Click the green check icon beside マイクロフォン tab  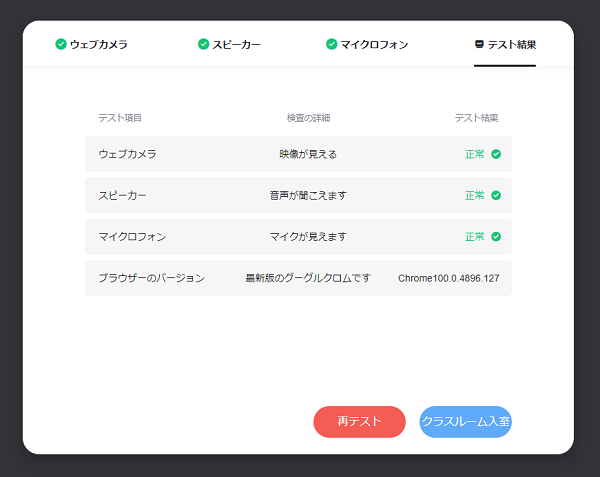332,44
